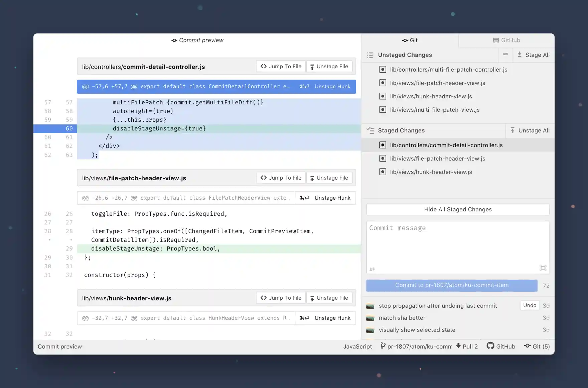Click the Pull down-arrow icon
Viewport: 588px width, 388px height.
pos(458,346)
